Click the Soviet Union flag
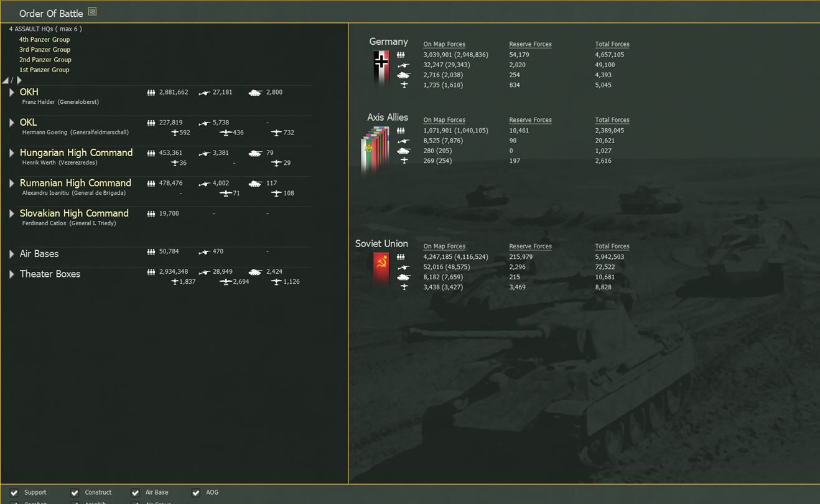This screenshot has width=820, height=504. (381, 269)
